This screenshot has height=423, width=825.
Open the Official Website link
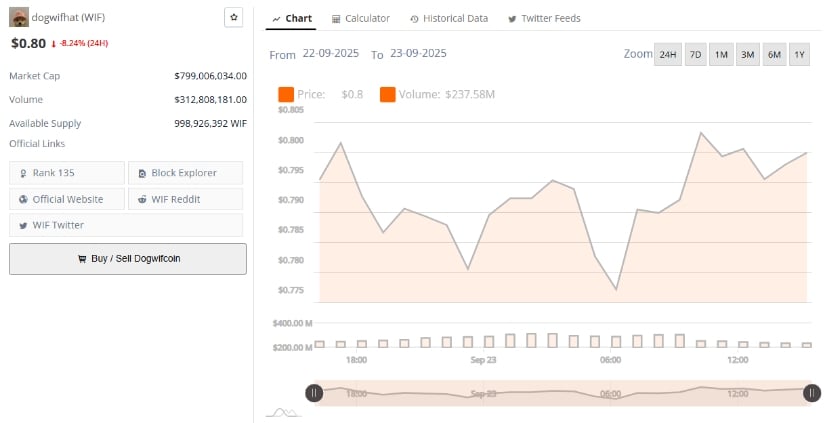pos(67,199)
